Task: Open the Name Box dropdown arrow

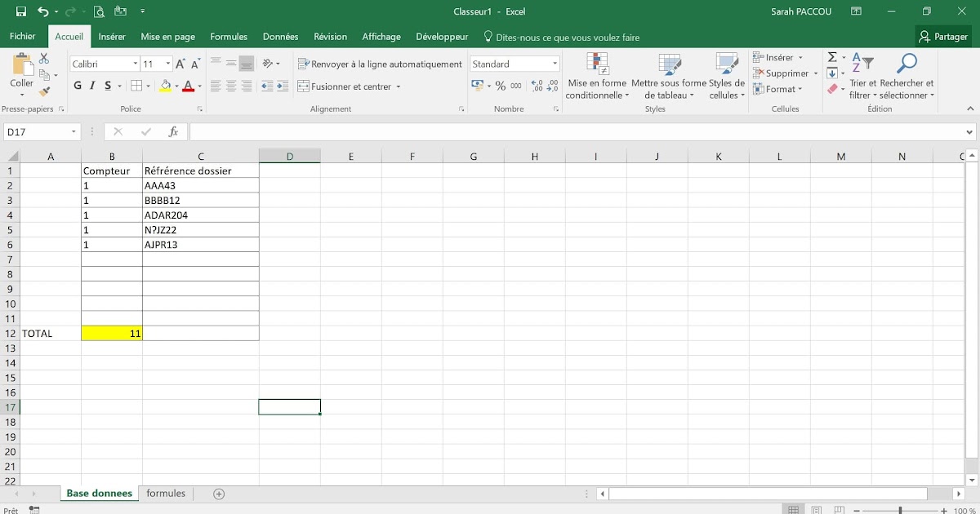Action: pyautogui.click(x=73, y=131)
